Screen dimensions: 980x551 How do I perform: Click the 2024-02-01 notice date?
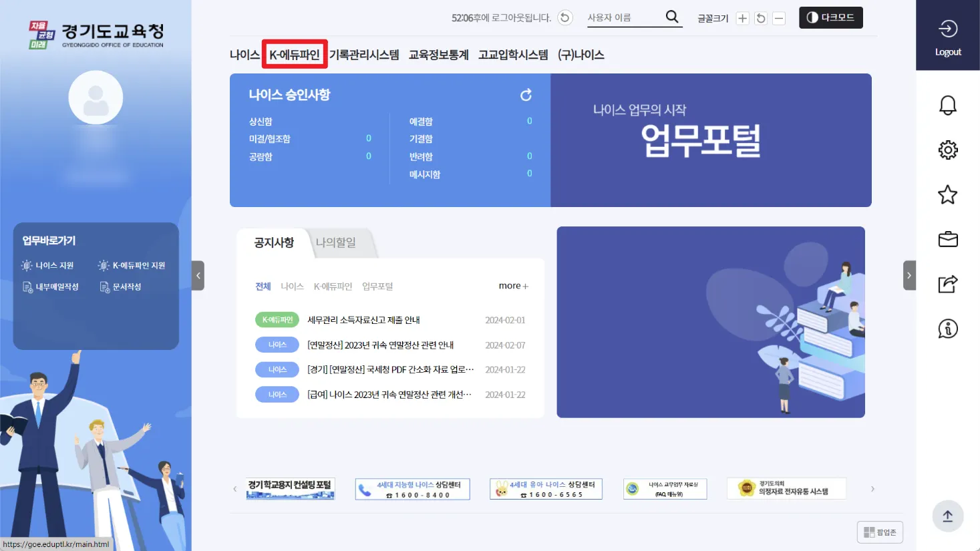(x=505, y=320)
